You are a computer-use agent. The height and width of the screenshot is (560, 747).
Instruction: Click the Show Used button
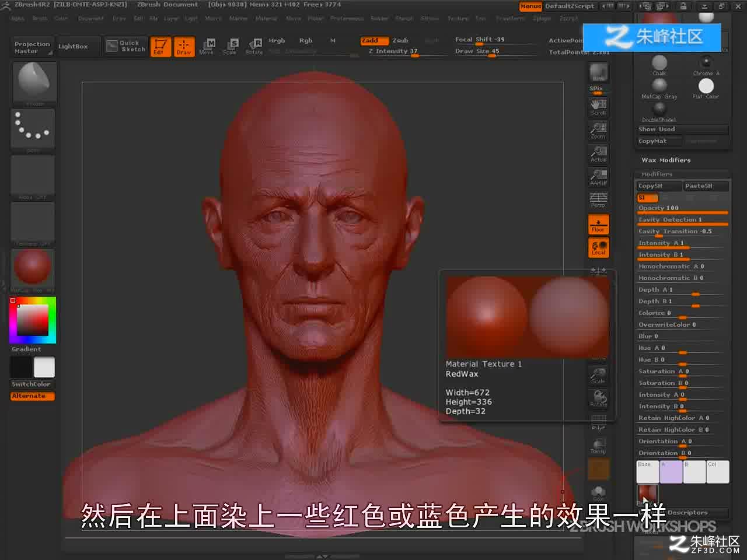pos(683,129)
